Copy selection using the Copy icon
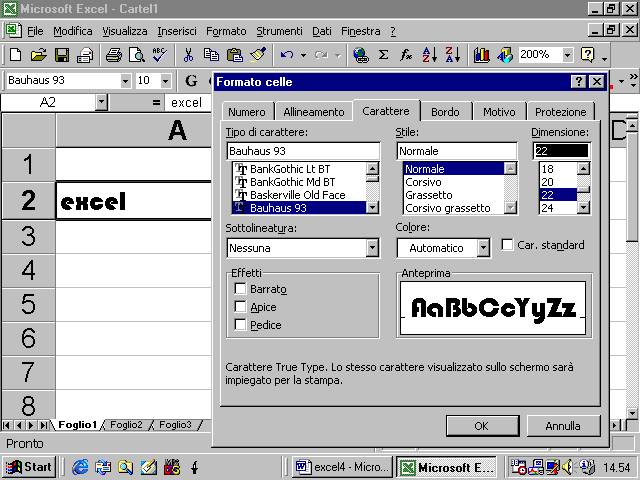Image resolution: width=640 pixels, height=480 pixels. point(211,55)
